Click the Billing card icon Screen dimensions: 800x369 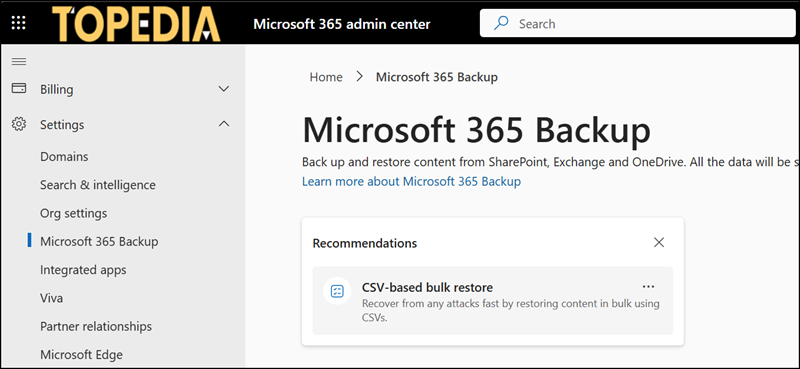coord(19,89)
